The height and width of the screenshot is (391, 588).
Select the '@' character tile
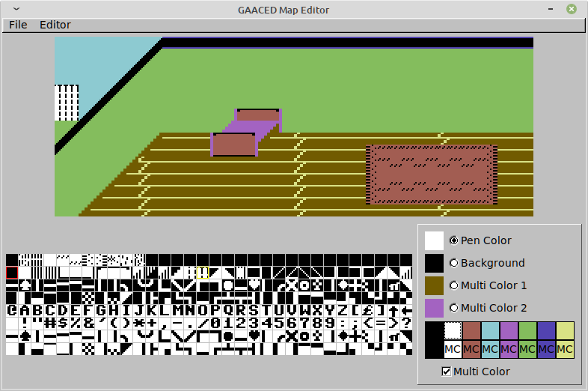tap(12, 310)
